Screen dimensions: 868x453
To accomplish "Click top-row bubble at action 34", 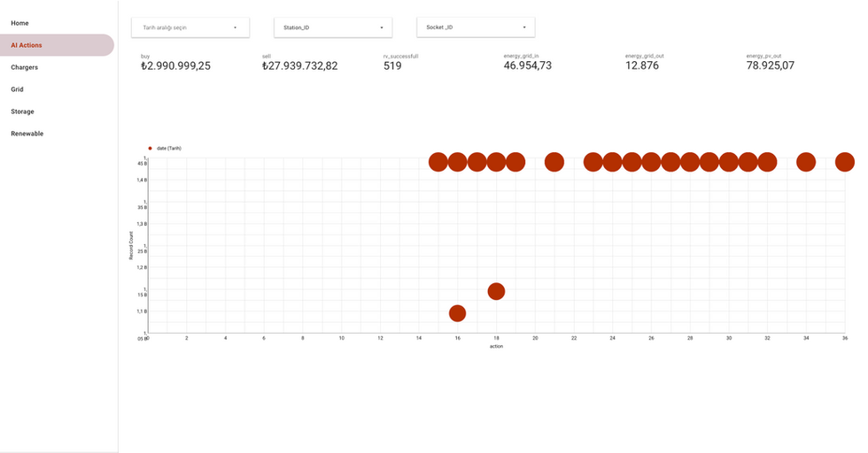I will pos(806,162).
